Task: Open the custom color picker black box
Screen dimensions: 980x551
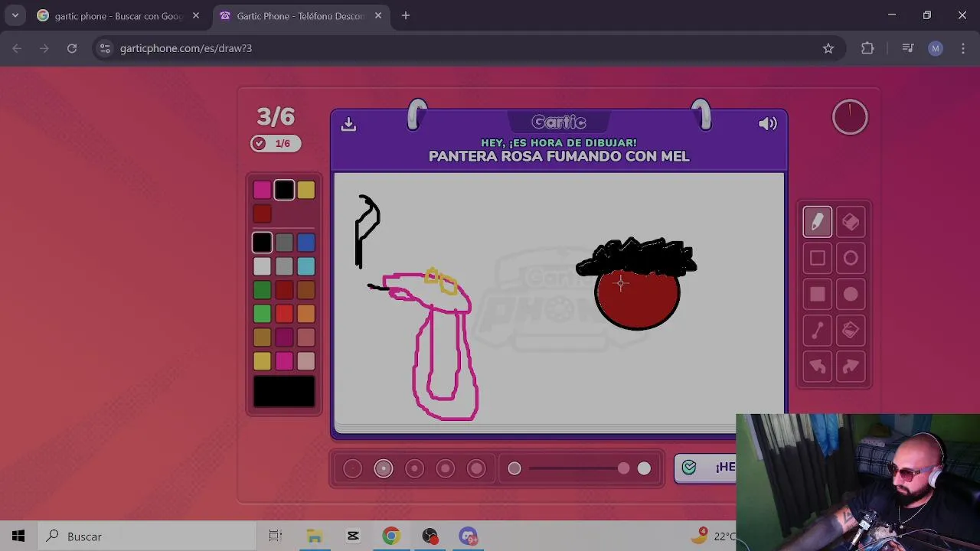Action: tap(284, 392)
